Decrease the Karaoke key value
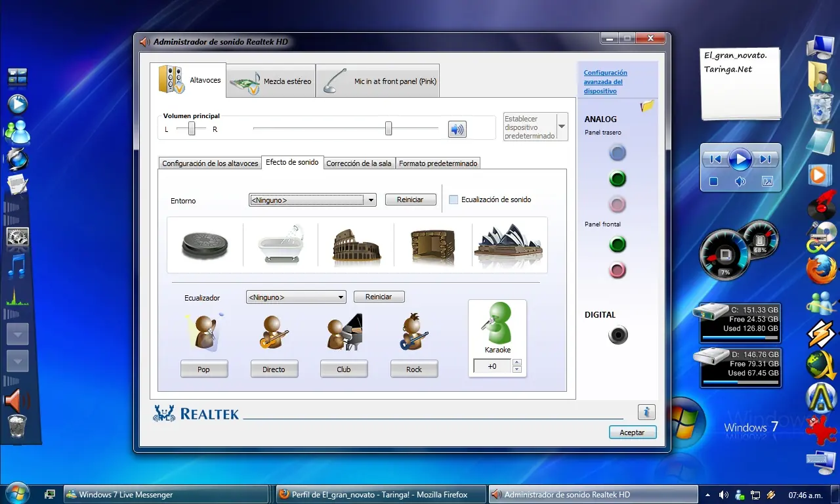 tap(517, 370)
